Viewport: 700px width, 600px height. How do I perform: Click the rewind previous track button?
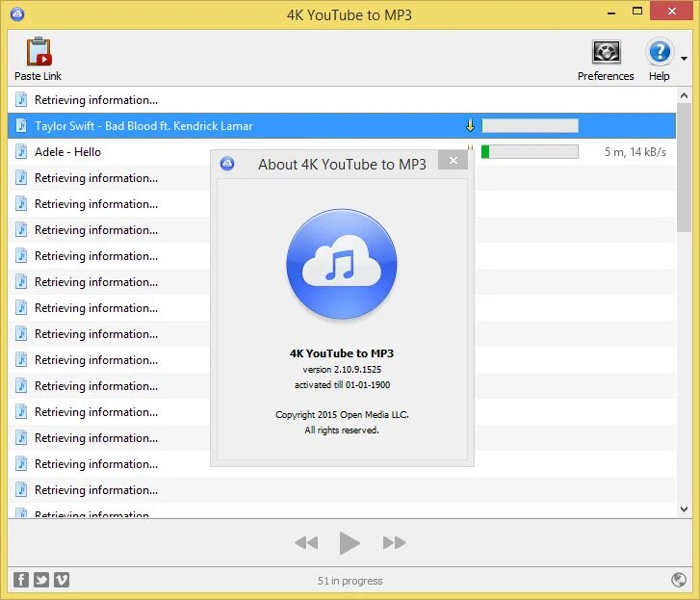306,543
